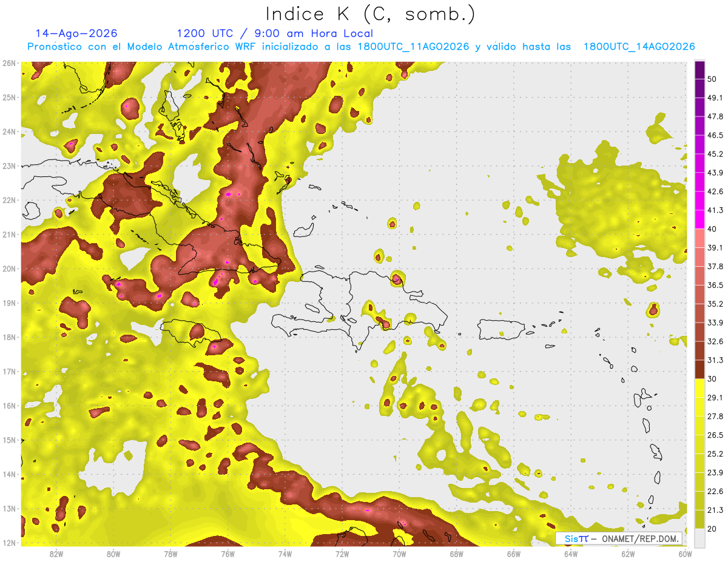Click the latitude label "12N"
Screen dimensions: 728x562
pyautogui.click(x=8, y=543)
